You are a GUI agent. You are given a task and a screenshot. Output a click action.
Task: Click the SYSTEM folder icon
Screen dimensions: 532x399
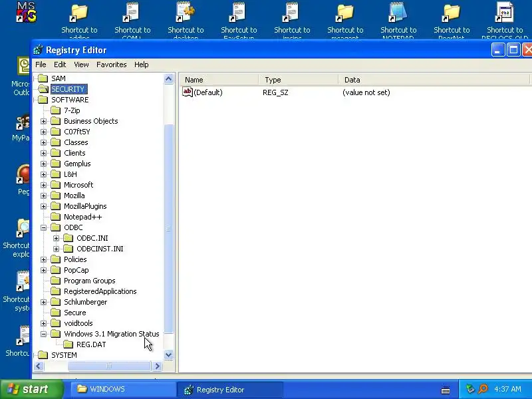point(43,355)
